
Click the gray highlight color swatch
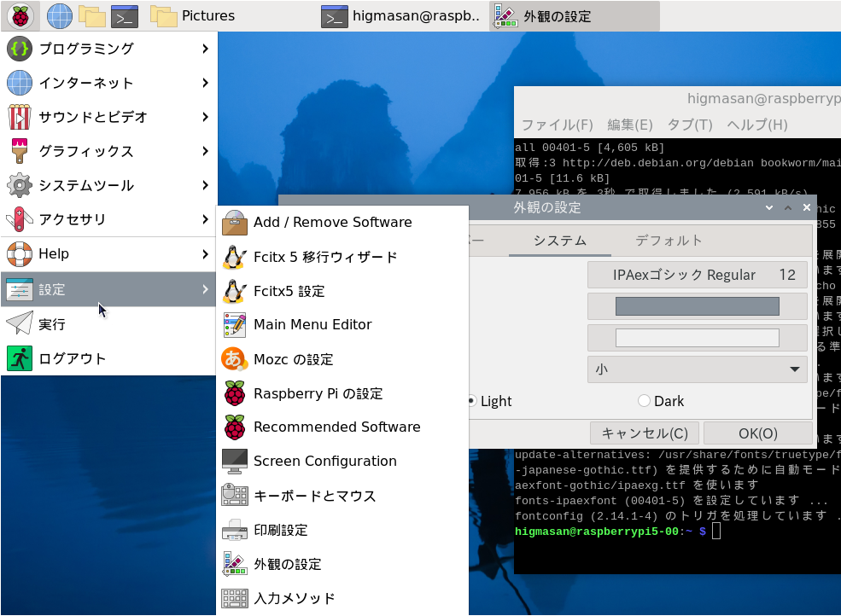coord(697,306)
